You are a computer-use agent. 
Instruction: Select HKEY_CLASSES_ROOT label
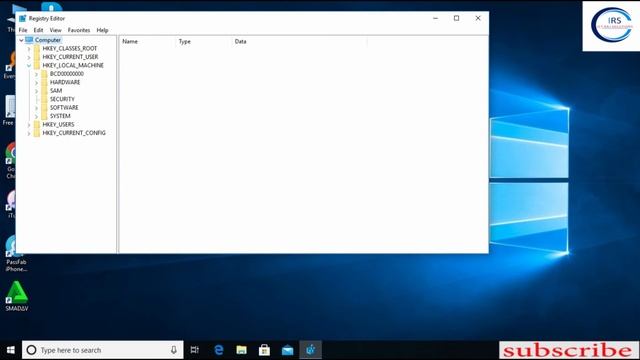pos(70,49)
